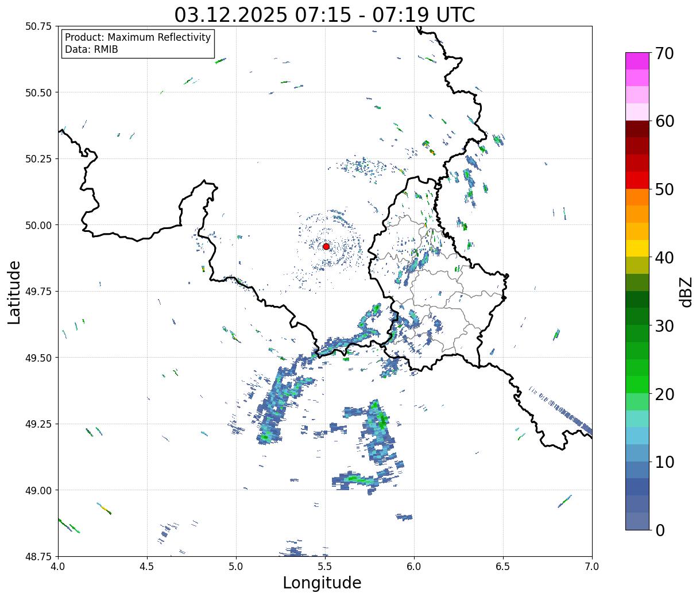Screen dimensions: 700x597
Task: Click the 'Product: Maximum Reflectivity' label
Action: [x=138, y=38]
